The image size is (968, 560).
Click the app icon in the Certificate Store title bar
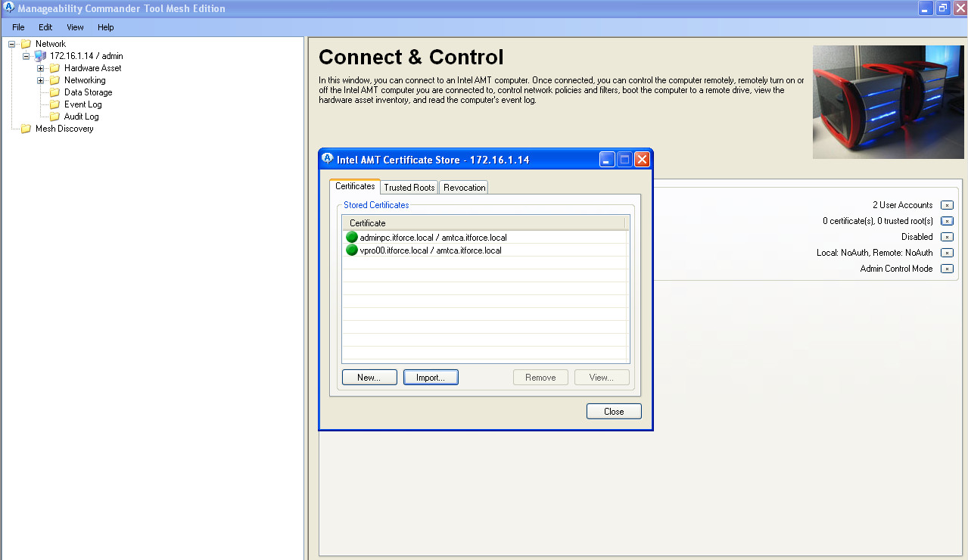328,159
